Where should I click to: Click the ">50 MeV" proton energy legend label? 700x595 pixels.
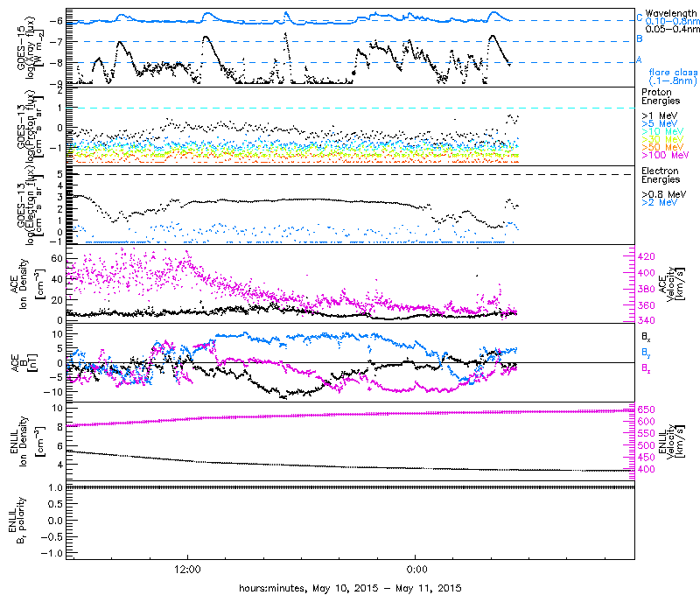click(x=662, y=147)
